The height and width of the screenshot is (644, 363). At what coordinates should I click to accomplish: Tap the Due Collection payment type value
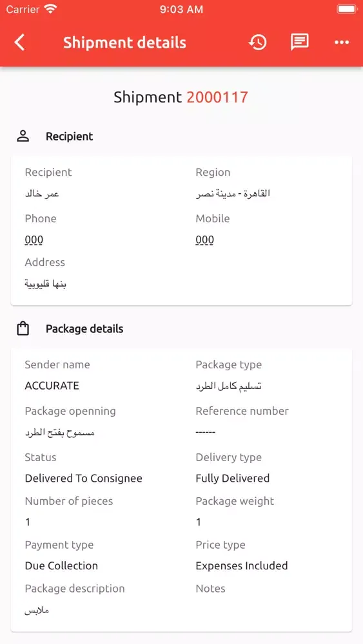61,565
